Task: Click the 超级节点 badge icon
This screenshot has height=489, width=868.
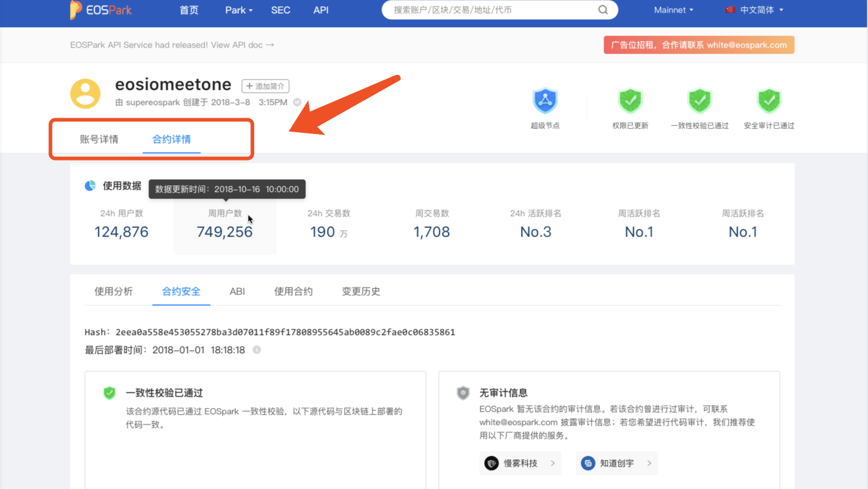Action: [x=545, y=101]
